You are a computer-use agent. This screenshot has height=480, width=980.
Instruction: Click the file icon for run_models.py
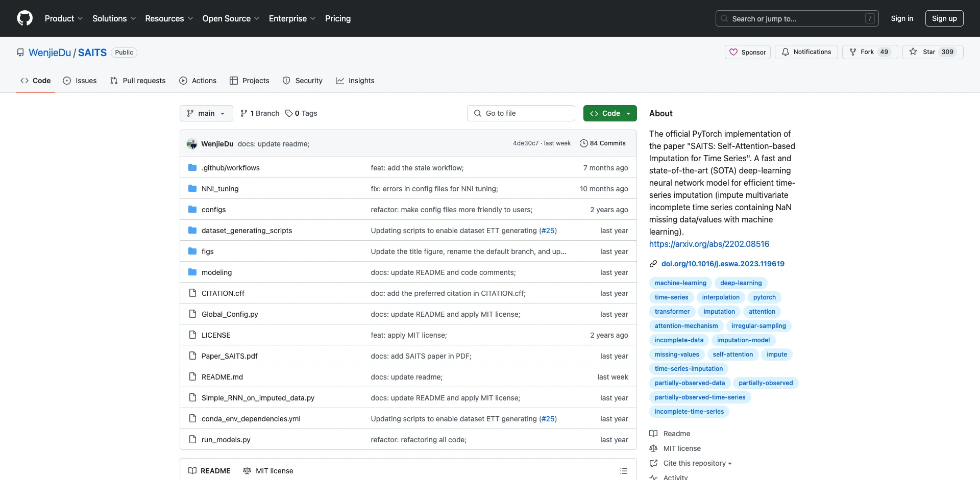[192, 439]
